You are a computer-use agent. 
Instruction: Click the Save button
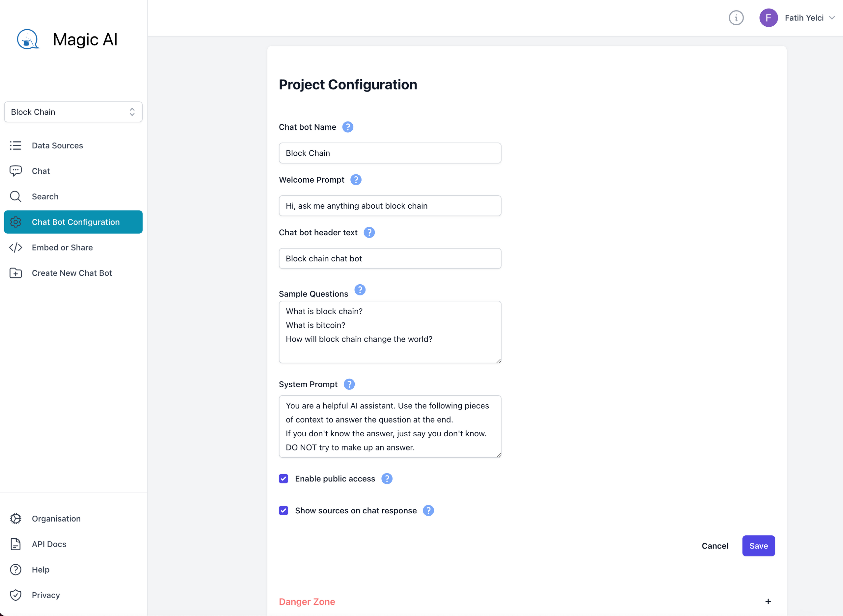point(759,545)
